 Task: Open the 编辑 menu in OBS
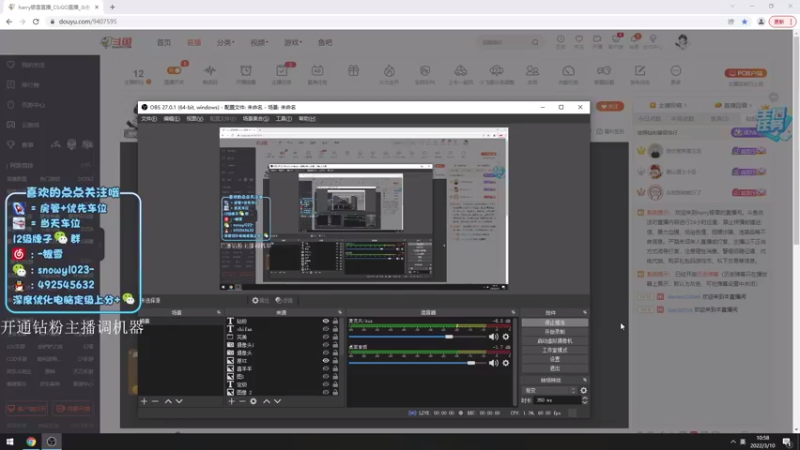(x=171, y=118)
